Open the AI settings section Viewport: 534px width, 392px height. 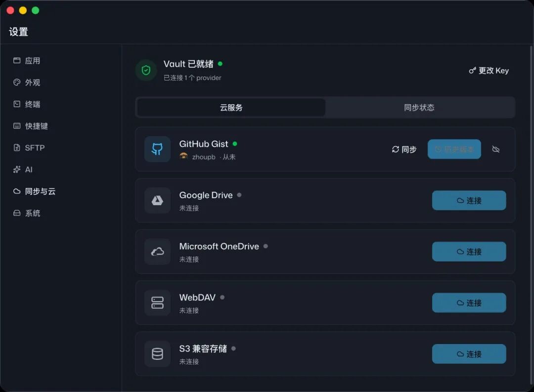click(22, 170)
